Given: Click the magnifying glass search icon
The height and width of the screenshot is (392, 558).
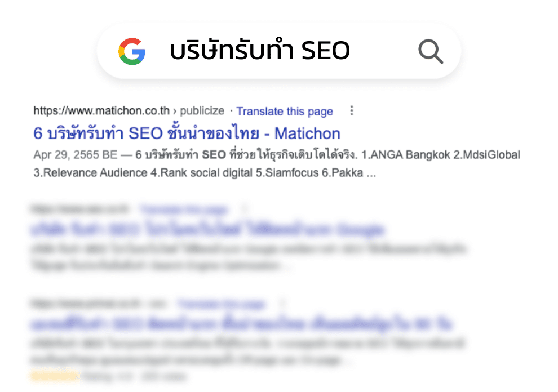Looking at the screenshot, I should [431, 52].
